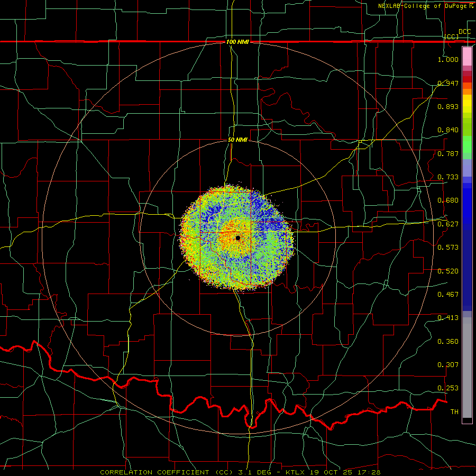
Task: Select the 0.627 scale label
Action: [448, 224]
